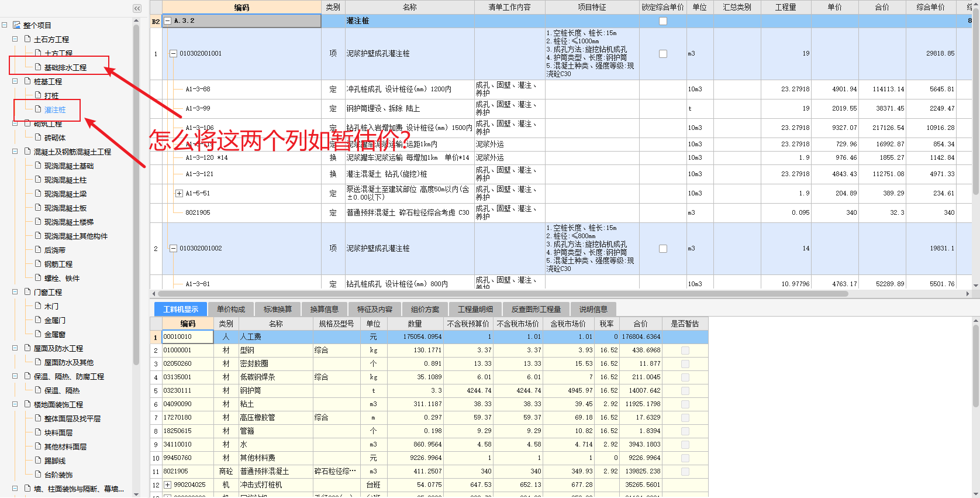Image resolution: width=980 pixels, height=498 pixels.
Task: Click the document icon beside 块料面层
Action: (x=38, y=432)
